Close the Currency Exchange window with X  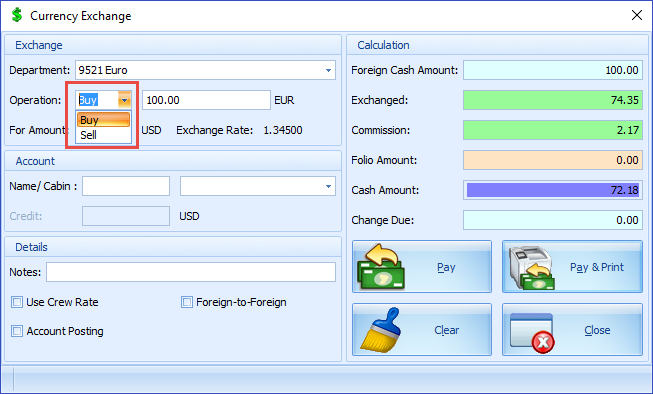636,15
